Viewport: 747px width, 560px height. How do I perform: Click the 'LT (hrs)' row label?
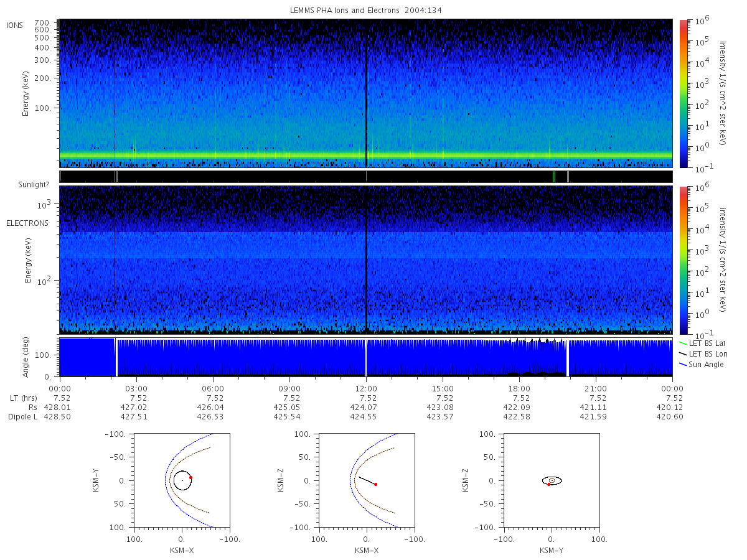coord(24,398)
